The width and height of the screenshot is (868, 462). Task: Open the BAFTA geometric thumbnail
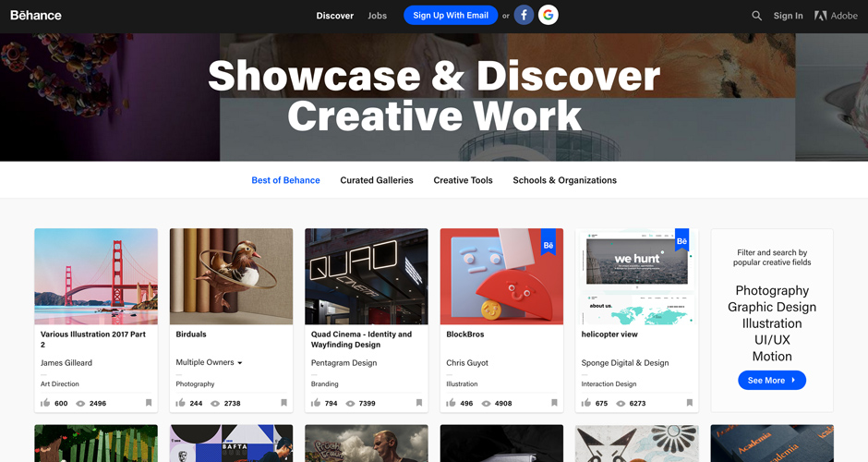coord(232,444)
